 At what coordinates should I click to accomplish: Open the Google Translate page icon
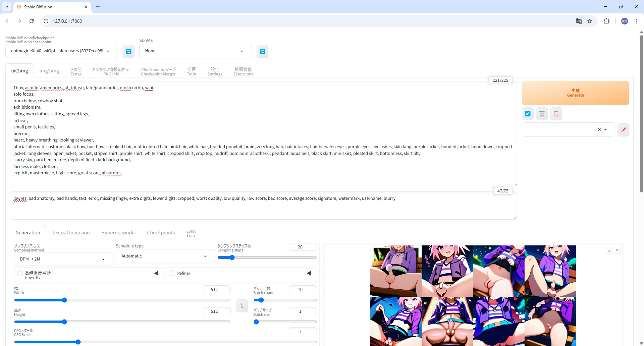tap(579, 21)
